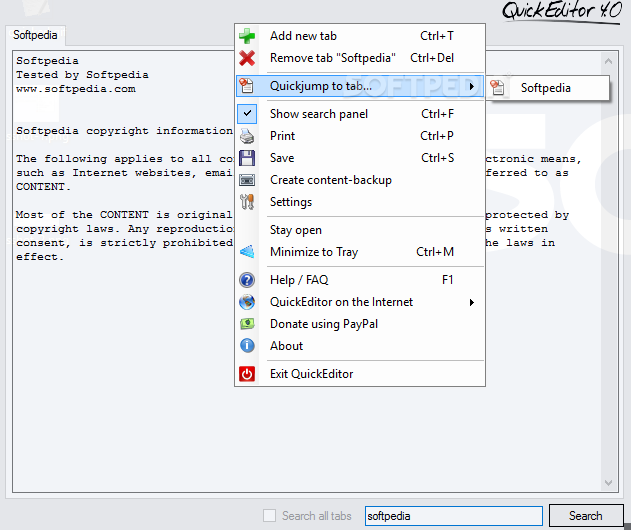This screenshot has height=530, width=631.
Task: Select Donate using PayPal
Action: pyautogui.click(x=360, y=324)
